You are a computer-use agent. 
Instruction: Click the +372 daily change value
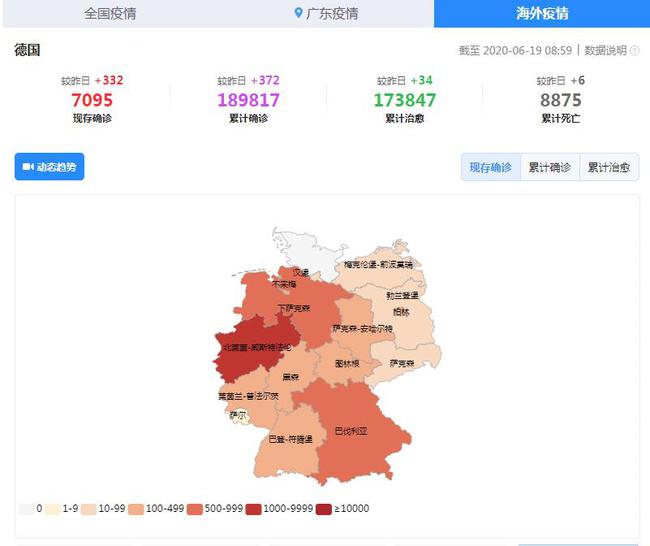click(x=265, y=80)
